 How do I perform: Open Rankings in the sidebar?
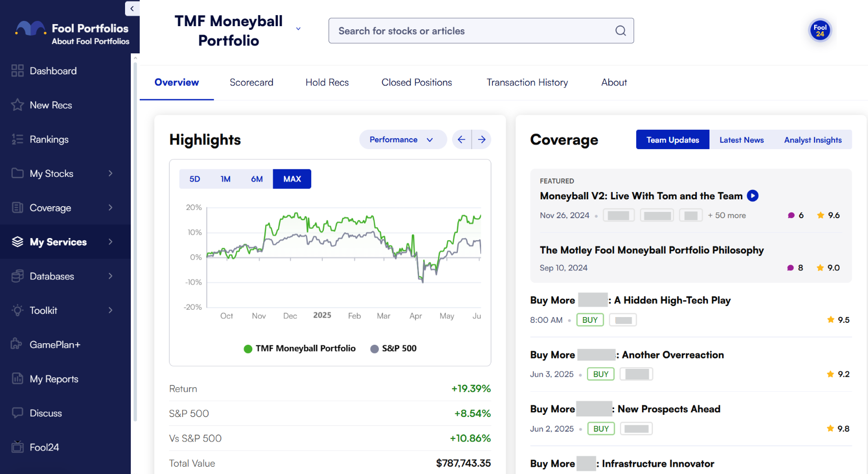[49, 139]
